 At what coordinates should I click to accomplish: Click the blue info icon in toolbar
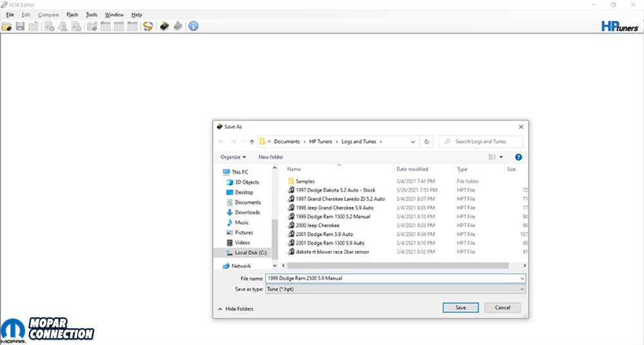pyautogui.click(x=193, y=26)
